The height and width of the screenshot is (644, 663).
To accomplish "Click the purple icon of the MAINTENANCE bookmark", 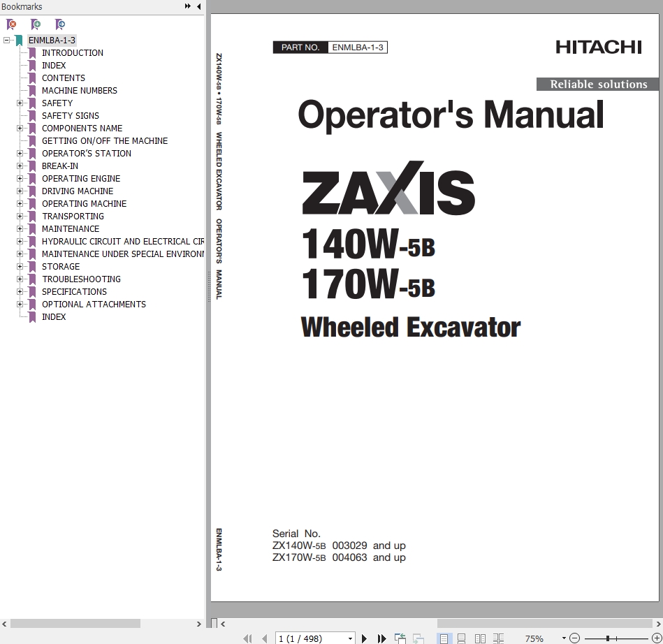I will click(32, 229).
